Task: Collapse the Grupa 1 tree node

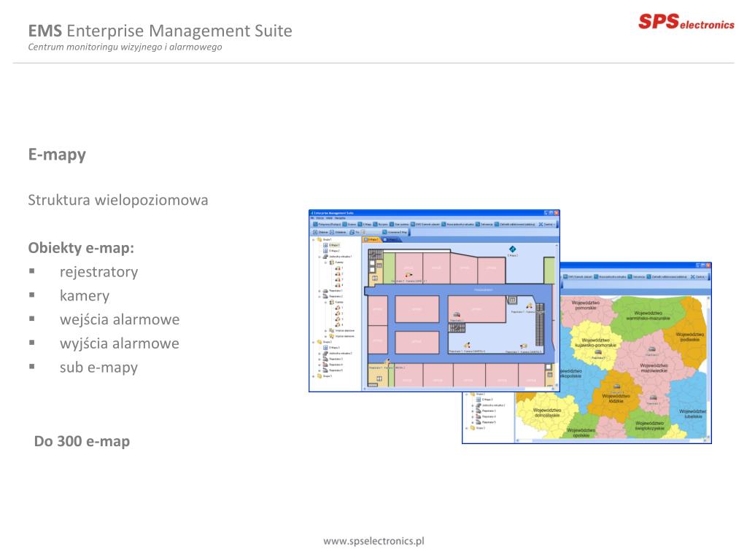Action: pyautogui.click(x=314, y=239)
